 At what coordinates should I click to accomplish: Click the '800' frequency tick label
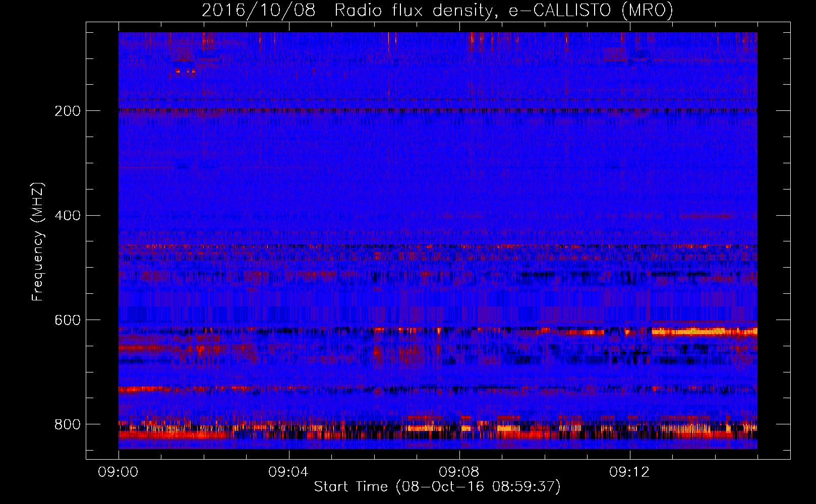pyautogui.click(x=68, y=424)
